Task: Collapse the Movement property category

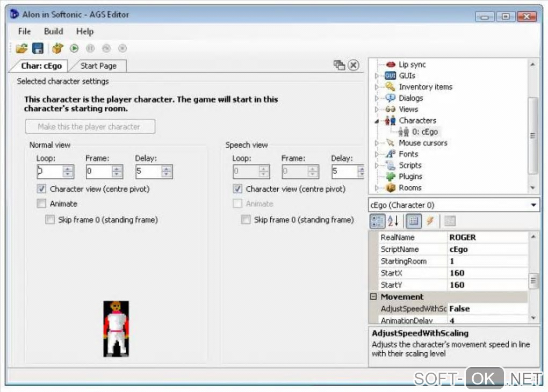Action: [x=373, y=296]
